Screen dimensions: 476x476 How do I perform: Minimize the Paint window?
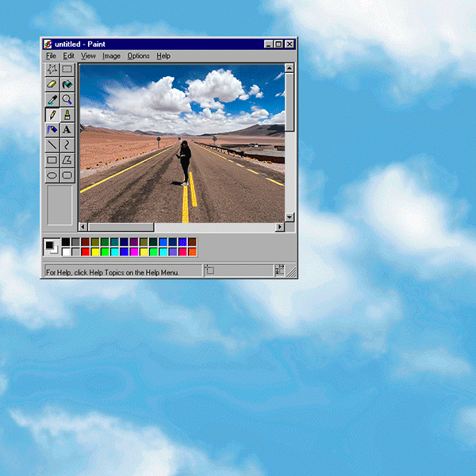(268, 44)
